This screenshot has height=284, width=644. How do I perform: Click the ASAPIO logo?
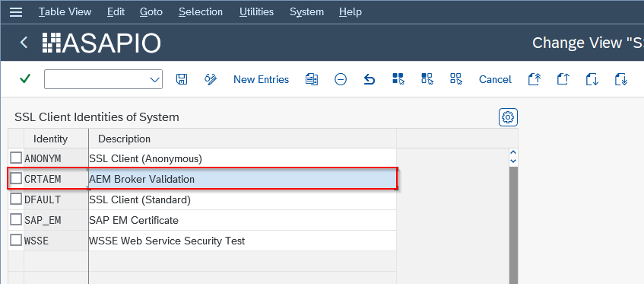(101, 43)
